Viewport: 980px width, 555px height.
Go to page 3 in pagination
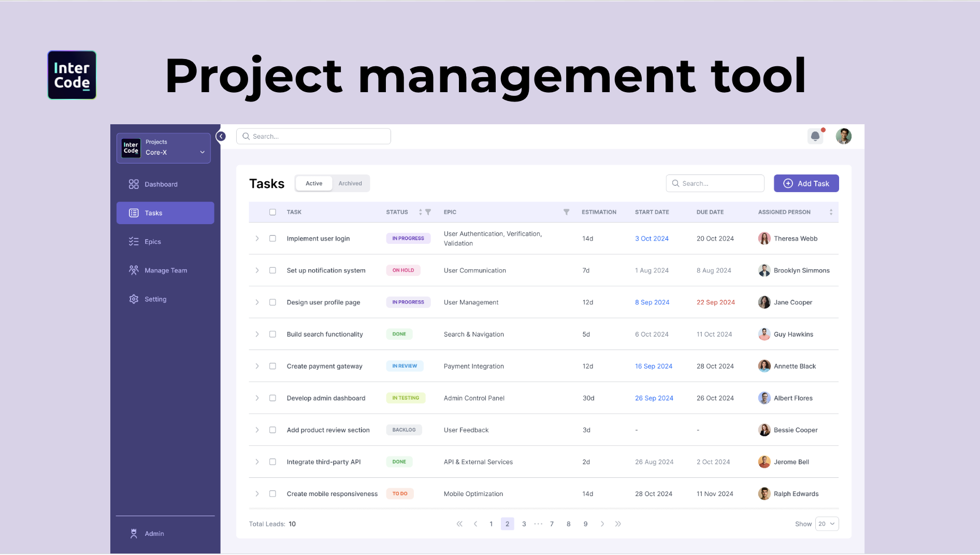click(524, 523)
